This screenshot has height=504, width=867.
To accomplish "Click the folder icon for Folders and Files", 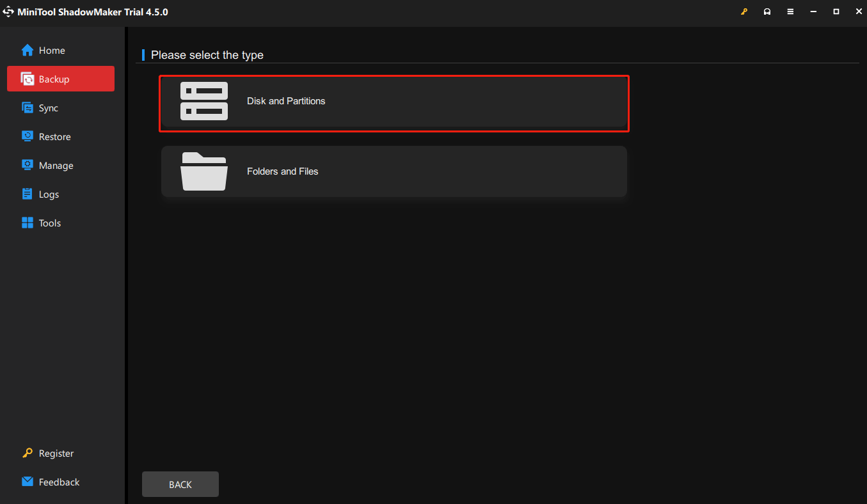I will [x=204, y=171].
